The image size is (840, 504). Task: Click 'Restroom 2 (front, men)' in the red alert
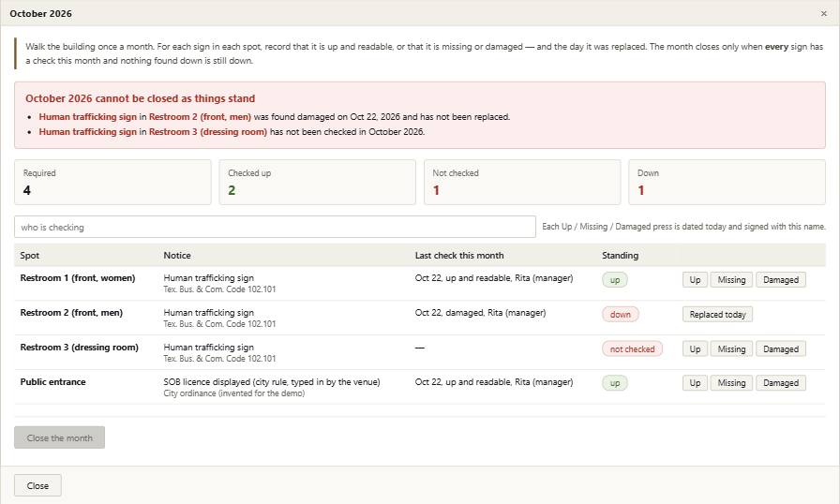[200, 117]
